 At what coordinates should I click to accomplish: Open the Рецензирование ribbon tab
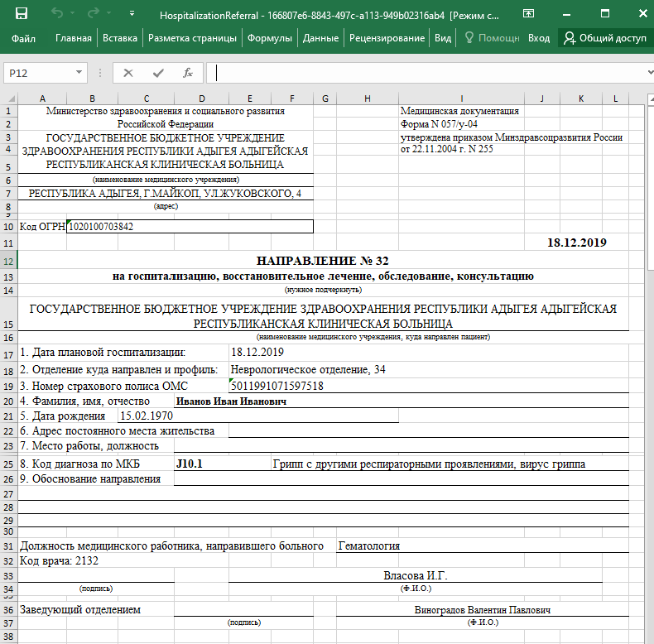[387, 38]
